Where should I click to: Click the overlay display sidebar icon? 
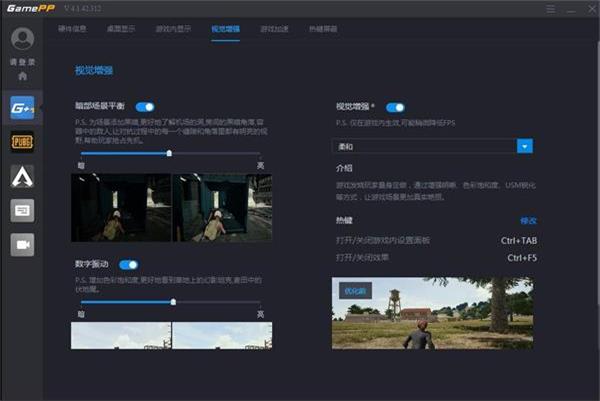coord(22,210)
